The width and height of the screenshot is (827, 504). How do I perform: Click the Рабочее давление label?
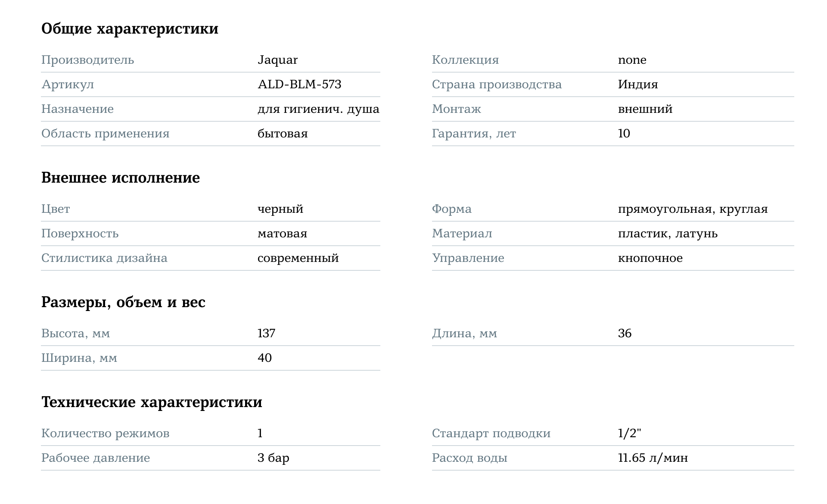coord(96,458)
